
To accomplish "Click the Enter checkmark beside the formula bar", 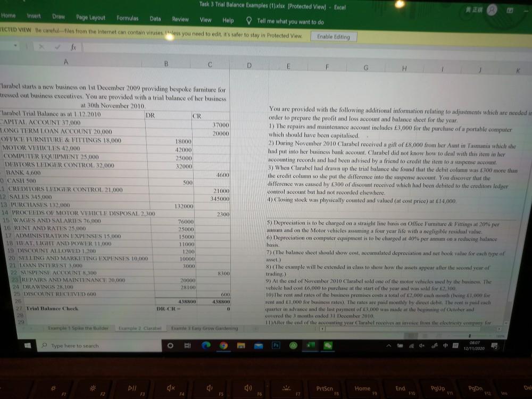I will coord(59,46).
